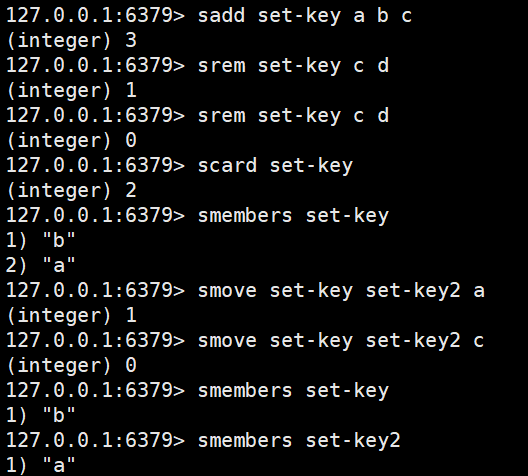Viewport: 528px width, 476px height.
Task: Click the '(integer) 0' result after smove c
Action: point(72,365)
